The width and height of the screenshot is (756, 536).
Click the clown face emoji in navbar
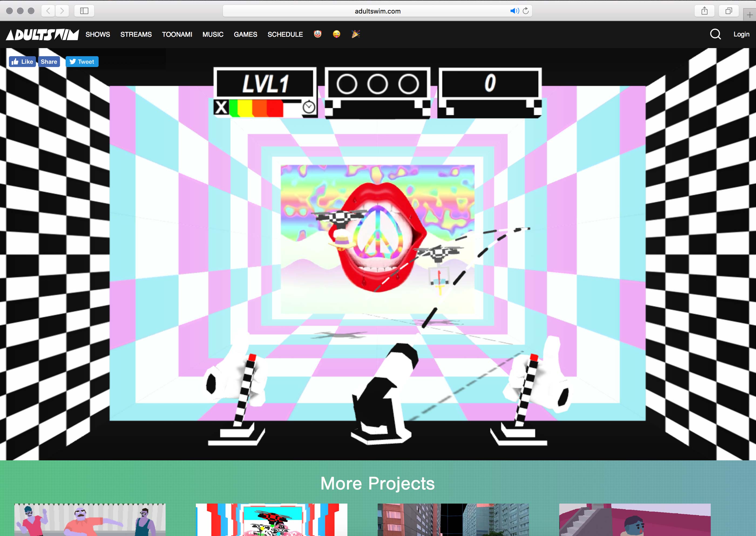pyautogui.click(x=317, y=34)
